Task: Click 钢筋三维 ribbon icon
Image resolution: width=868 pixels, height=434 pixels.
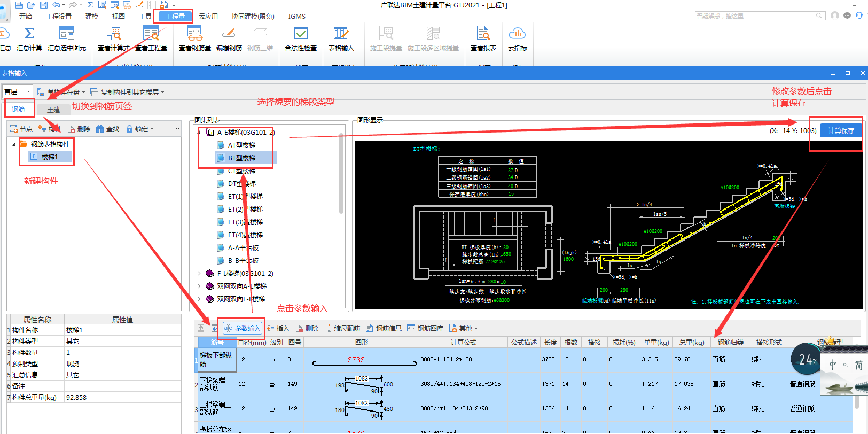Action: [x=260, y=38]
